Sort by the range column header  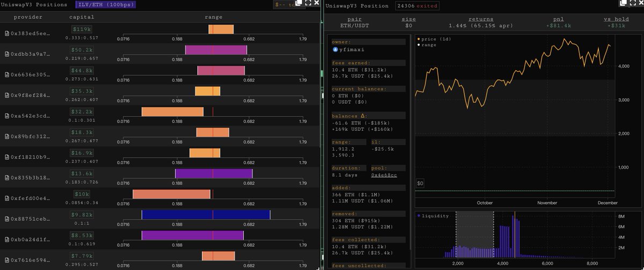214,17
